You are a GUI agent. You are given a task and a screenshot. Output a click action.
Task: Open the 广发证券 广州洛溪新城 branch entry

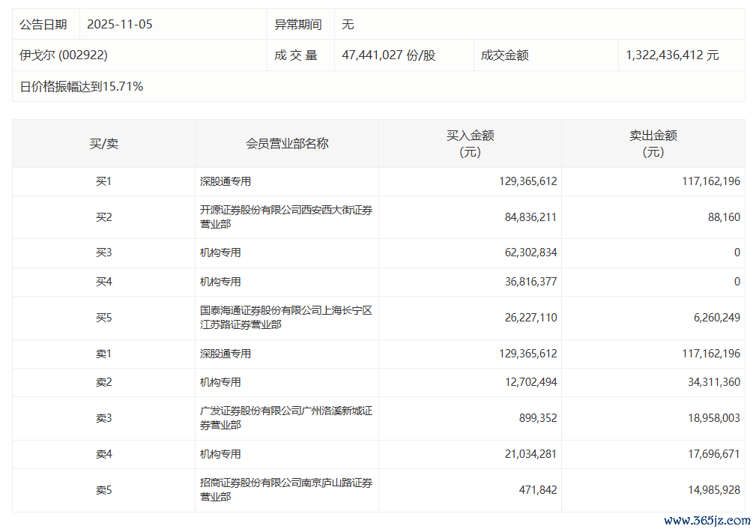pos(285,418)
